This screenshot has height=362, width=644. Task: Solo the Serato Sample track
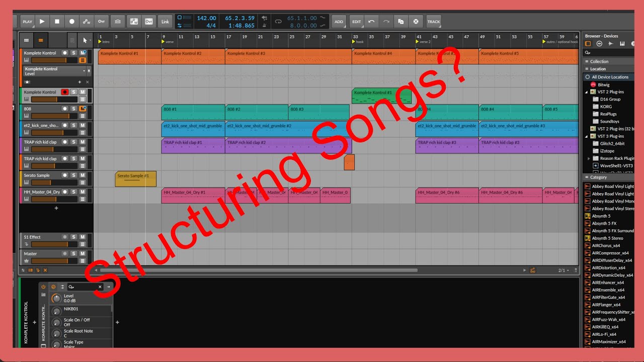73,175
